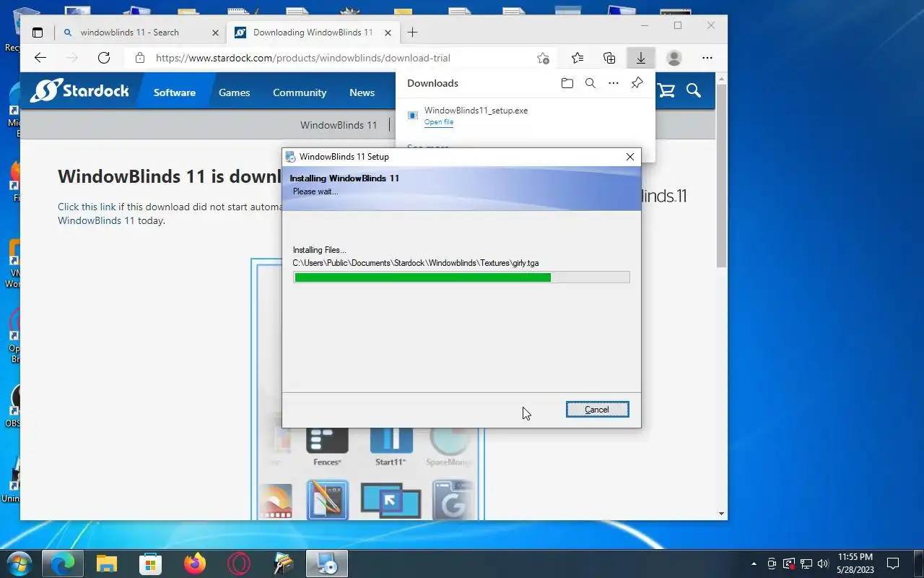Click WindowBlinds11_setup.exe download entry
This screenshot has height=578, width=924.
tap(526, 116)
